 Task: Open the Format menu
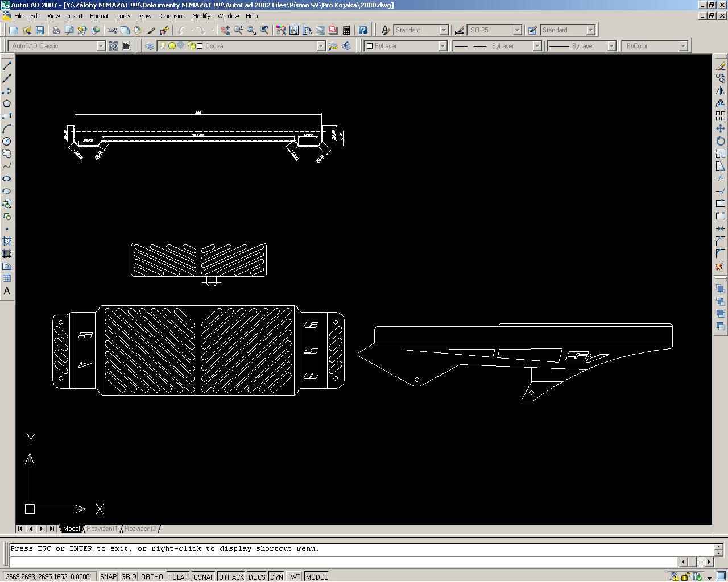(x=100, y=16)
